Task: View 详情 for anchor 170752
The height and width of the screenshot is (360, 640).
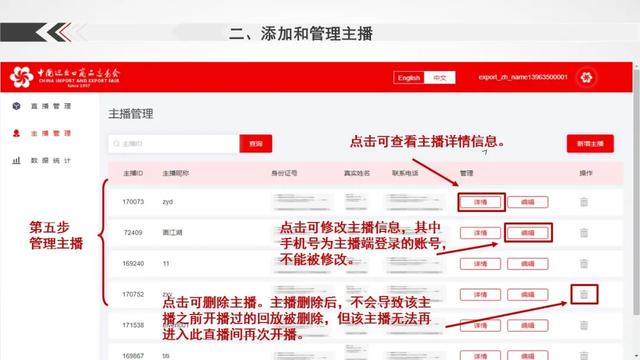Action: coord(480,295)
